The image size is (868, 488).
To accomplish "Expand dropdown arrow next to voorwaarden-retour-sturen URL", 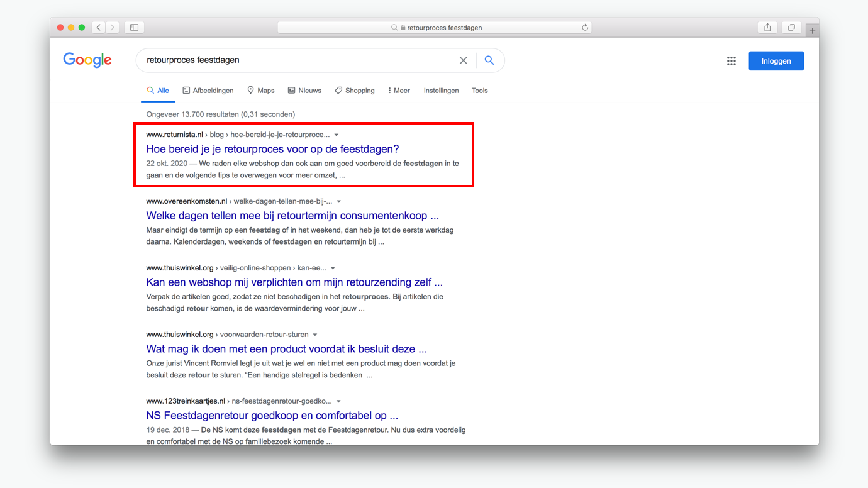I will 315,335.
